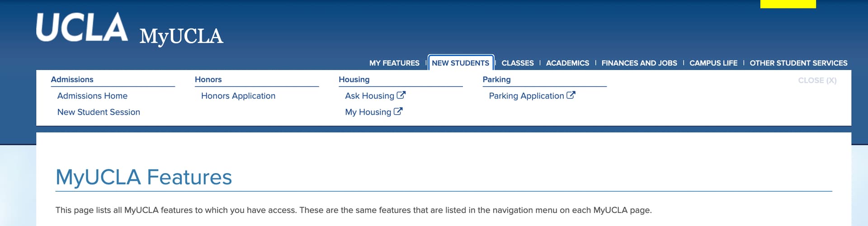Open Other Student Services menu

point(798,63)
